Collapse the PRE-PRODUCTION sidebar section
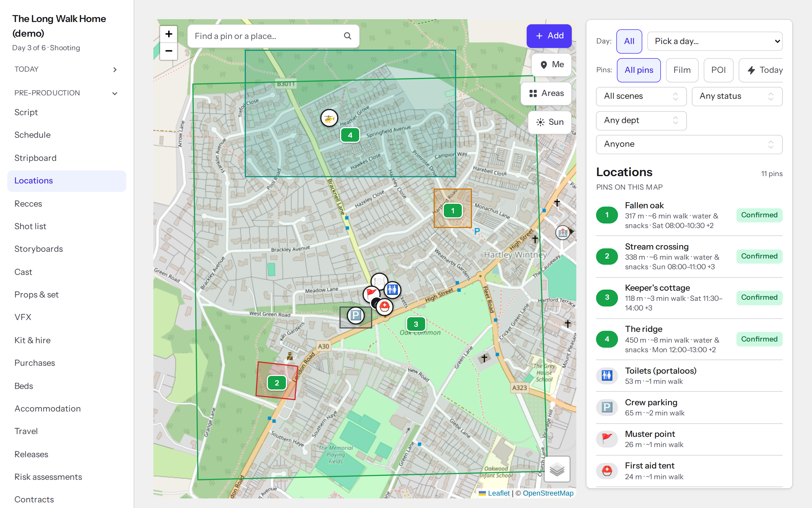The height and width of the screenshot is (508, 812). click(67, 93)
